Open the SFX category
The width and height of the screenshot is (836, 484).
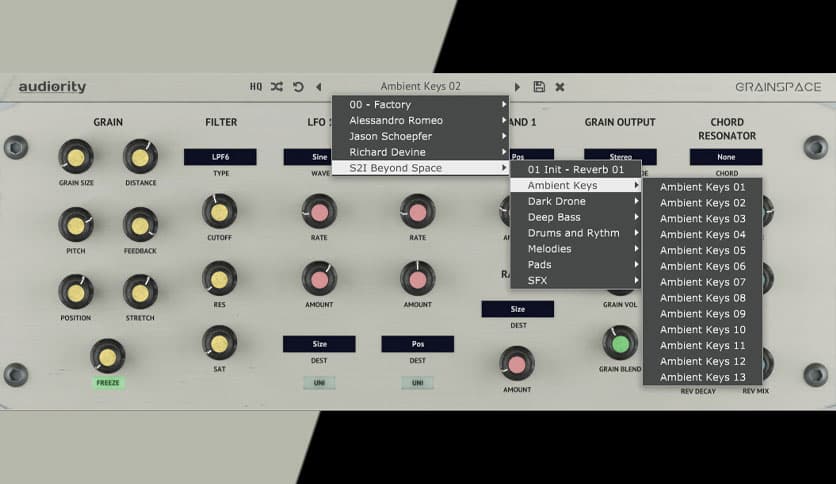click(576, 280)
